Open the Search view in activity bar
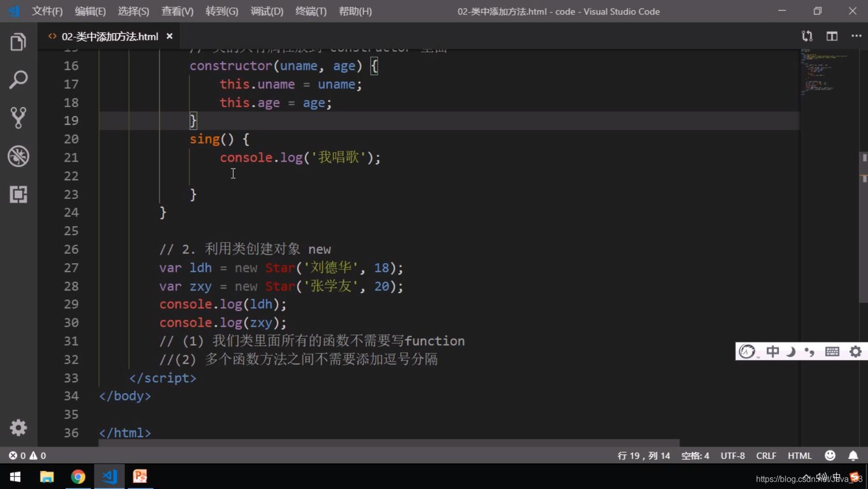This screenshot has width=868, height=489. pos(18,80)
